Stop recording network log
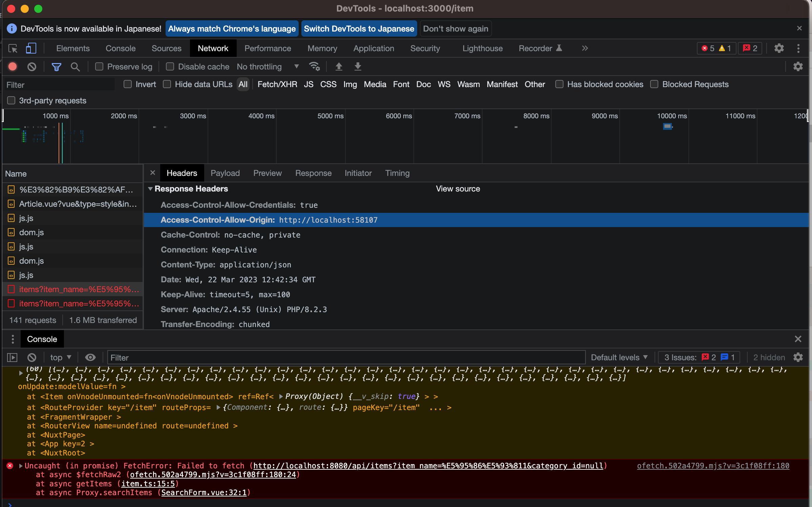This screenshot has height=507, width=812. tap(13, 67)
